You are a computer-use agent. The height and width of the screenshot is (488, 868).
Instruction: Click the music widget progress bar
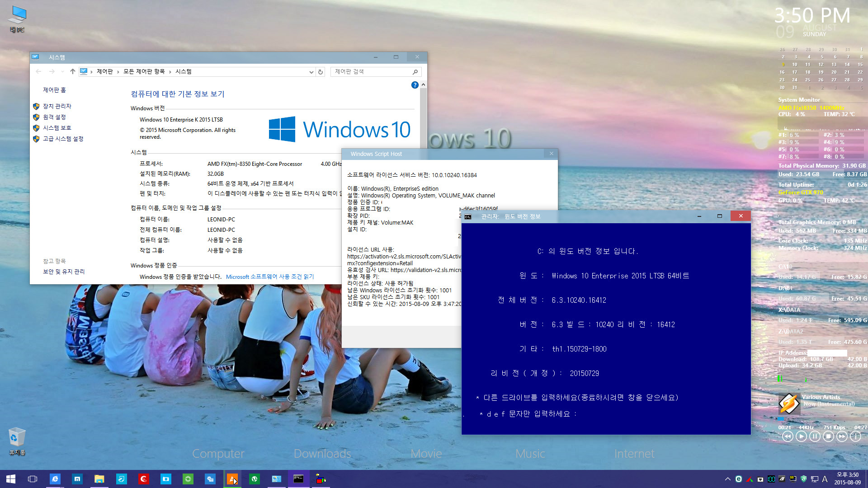pyautogui.click(x=822, y=419)
